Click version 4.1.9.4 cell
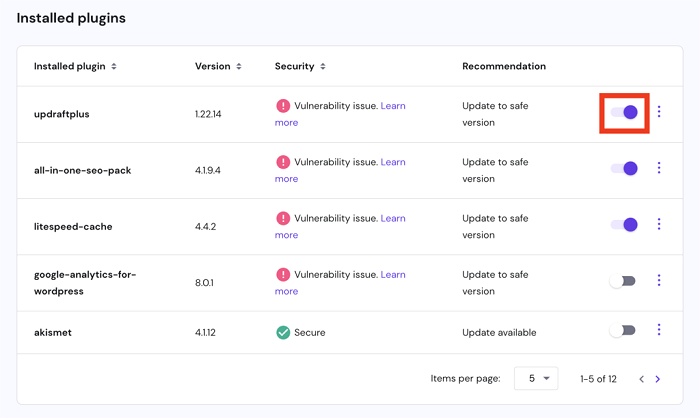This screenshot has height=418, width=700. pyautogui.click(x=208, y=170)
